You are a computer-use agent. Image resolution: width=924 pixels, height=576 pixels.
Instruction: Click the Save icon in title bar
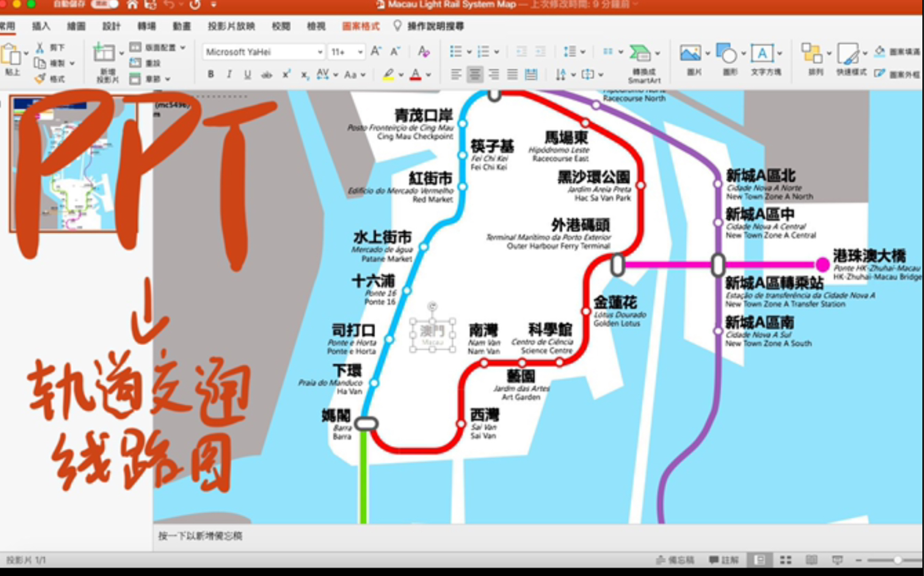coord(151,5)
